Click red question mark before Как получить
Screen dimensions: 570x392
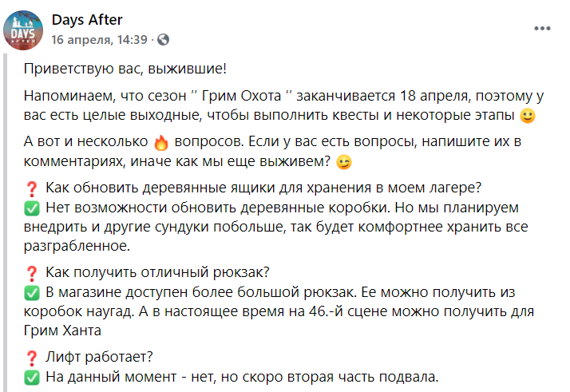pos(32,272)
